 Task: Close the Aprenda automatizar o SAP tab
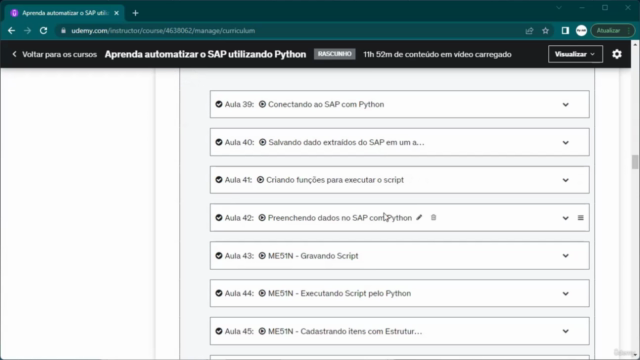pyautogui.click(x=116, y=13)
